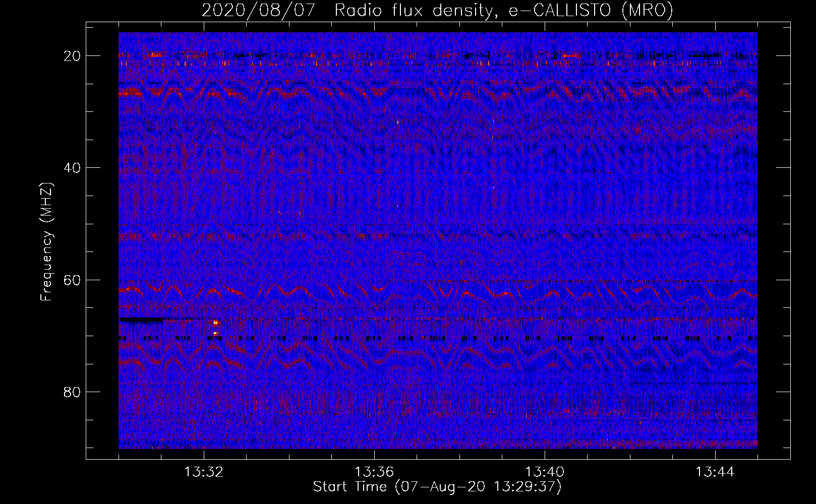
Task: Click the 80 MHz frequency tick label
Action: pyautogui.click(x=72, y=392)
